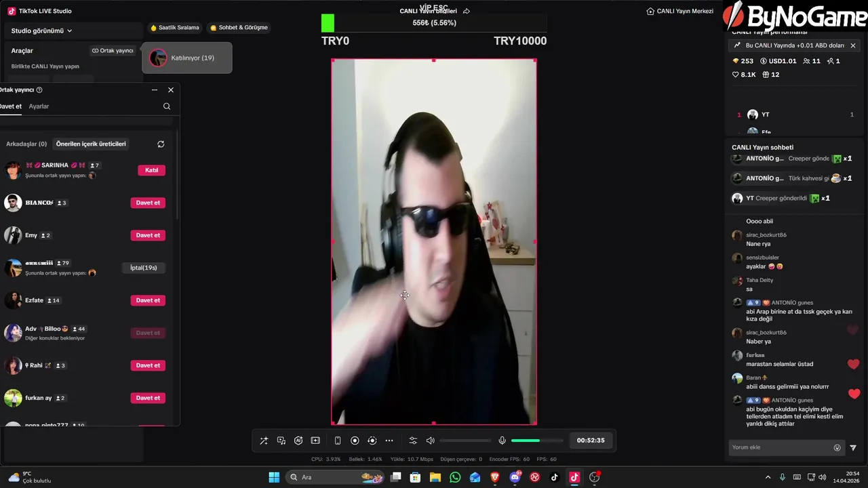Open WhatsApp from the taskbar
The image size is (868, 488).
click(x=455, y=477)
